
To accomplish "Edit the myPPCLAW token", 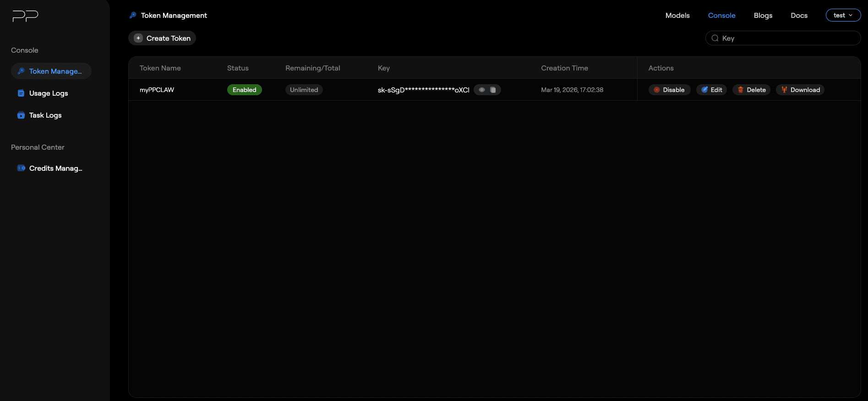I will [711, 90].
